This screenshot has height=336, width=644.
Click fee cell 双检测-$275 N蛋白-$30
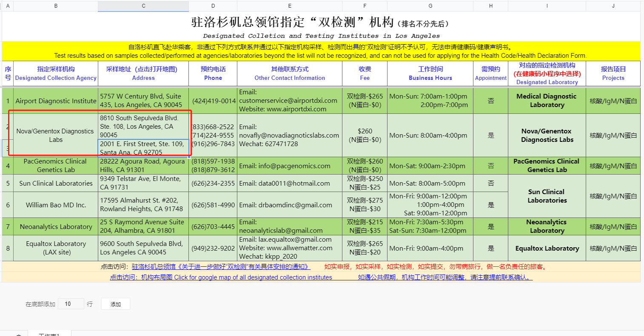click(x=365, y=205)
